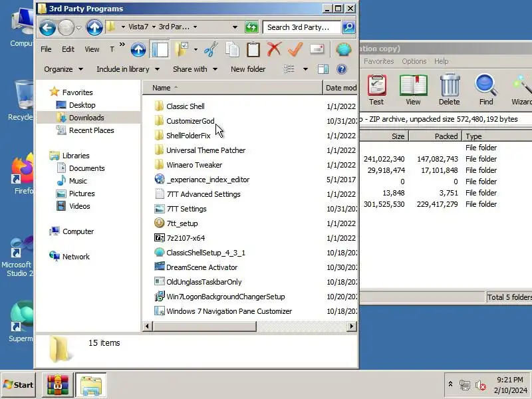
Task: Select Recent Places in navigation pane
Action: point(91,130)
